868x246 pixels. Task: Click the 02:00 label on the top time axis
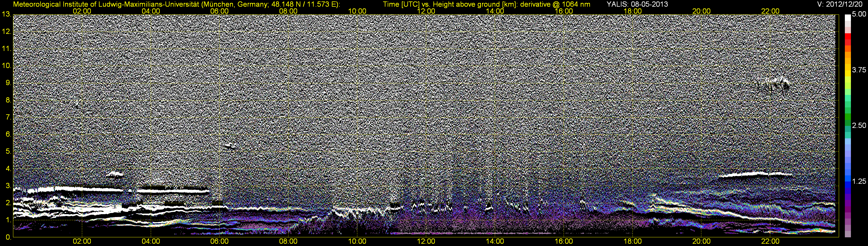82,11
